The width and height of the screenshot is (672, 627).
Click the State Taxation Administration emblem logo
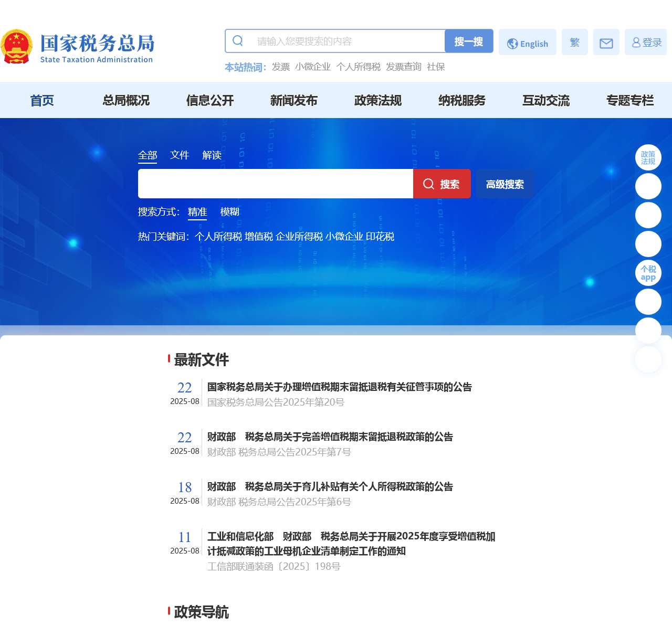17,46
